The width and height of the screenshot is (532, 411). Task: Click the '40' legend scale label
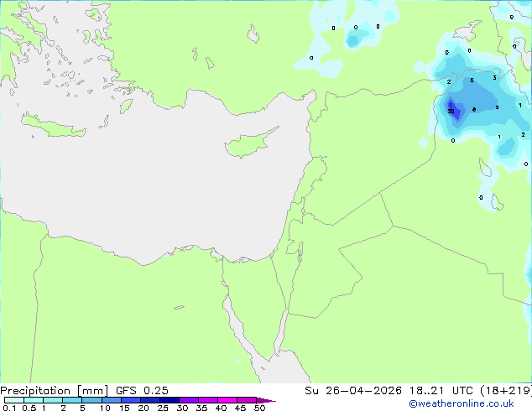coord(221,408)
